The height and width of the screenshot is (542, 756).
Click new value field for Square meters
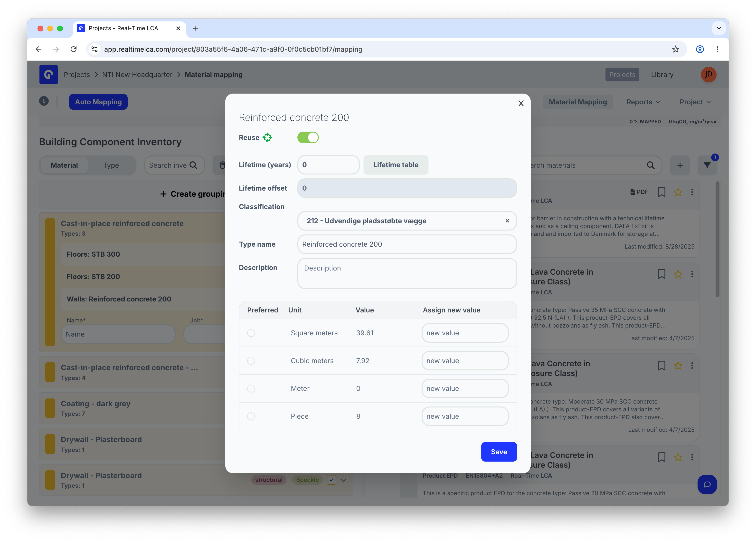465,333
